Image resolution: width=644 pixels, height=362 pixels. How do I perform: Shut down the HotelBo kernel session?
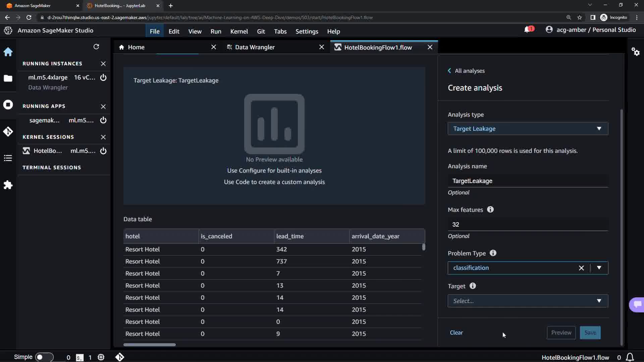pyautogui.click(x=103, y=151)
